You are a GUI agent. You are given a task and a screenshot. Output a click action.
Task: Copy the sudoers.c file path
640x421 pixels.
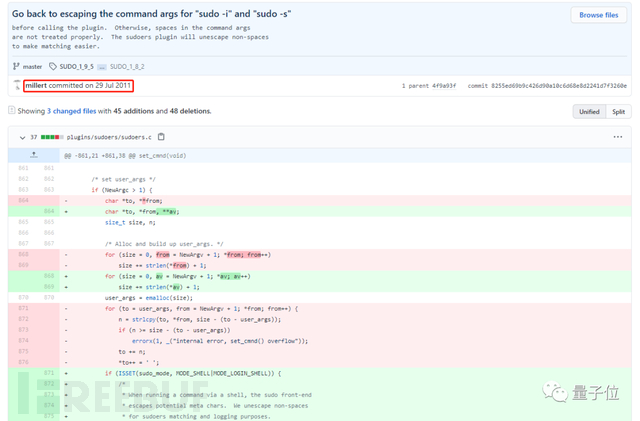click(x=161, y=137)
